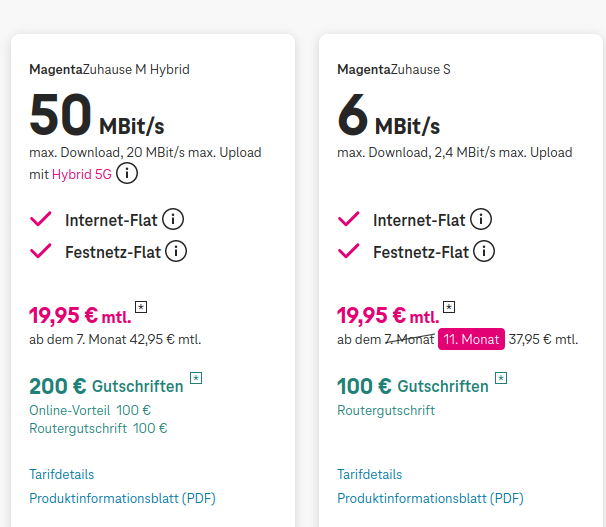Click price footnote asterisk for M Hybrid
The image size is (606, 527).
[141, 307]
